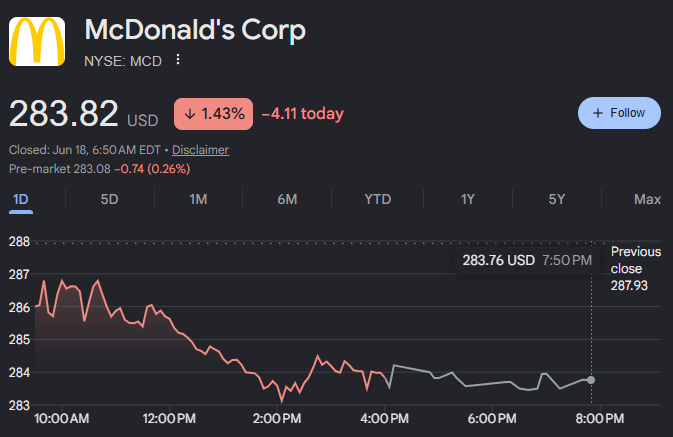Click the down arrow in 1.43% badge
Image resolution: width=673 pixels, height=437 pixels.
pyautogui.click(x=190, y=114)
